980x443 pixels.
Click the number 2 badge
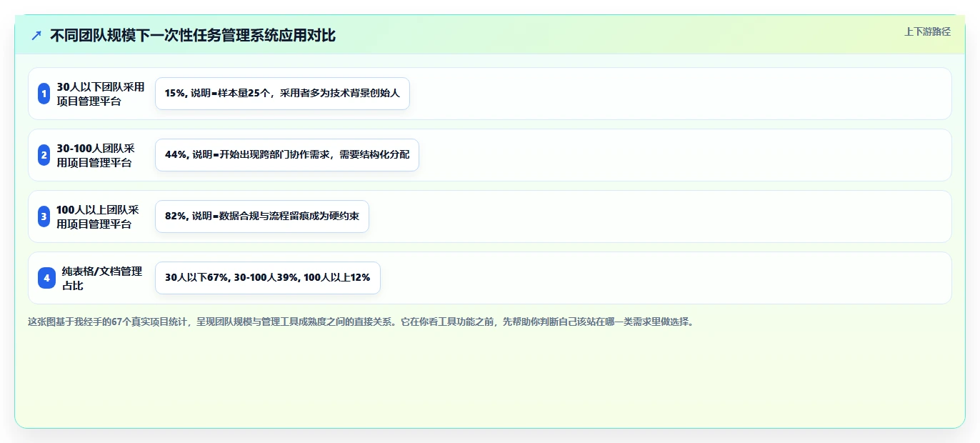44,155
